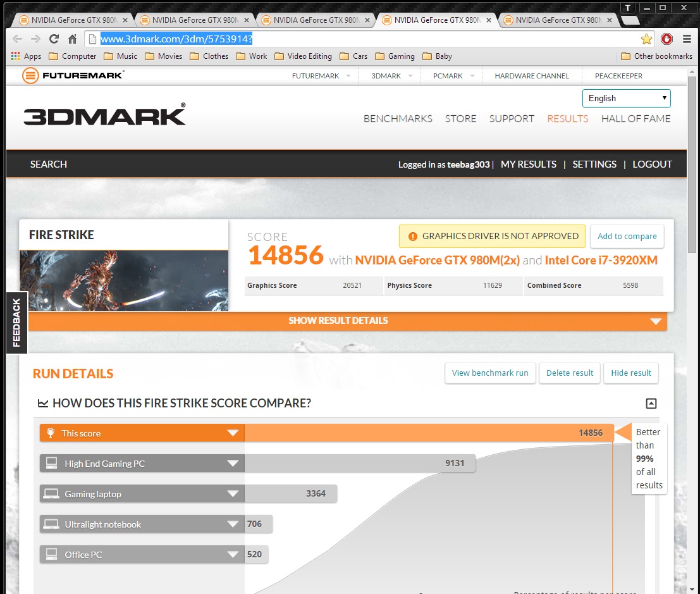The width and height of the screenshot is (700, 594).
Task: Click the NVIDIA GeForce GTX 980M(2x) link
Action: click(x=438, y=261)
